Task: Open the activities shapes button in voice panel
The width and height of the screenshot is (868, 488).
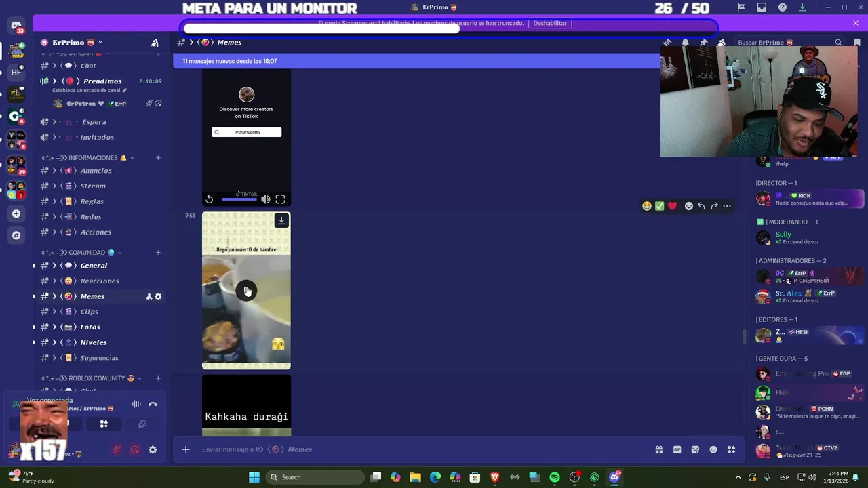Action: tap(104, 424)
